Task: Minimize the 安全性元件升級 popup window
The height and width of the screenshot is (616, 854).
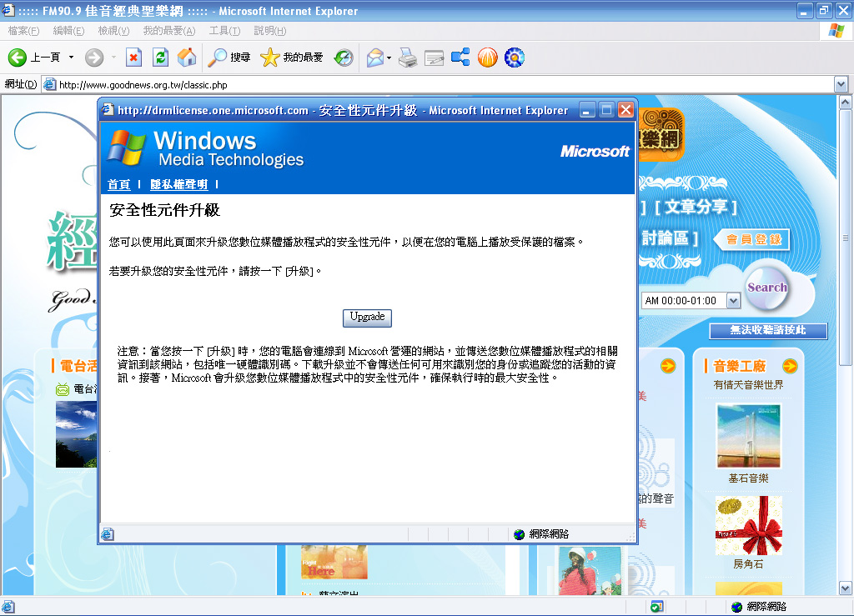Action: click(x=586, y=111)
